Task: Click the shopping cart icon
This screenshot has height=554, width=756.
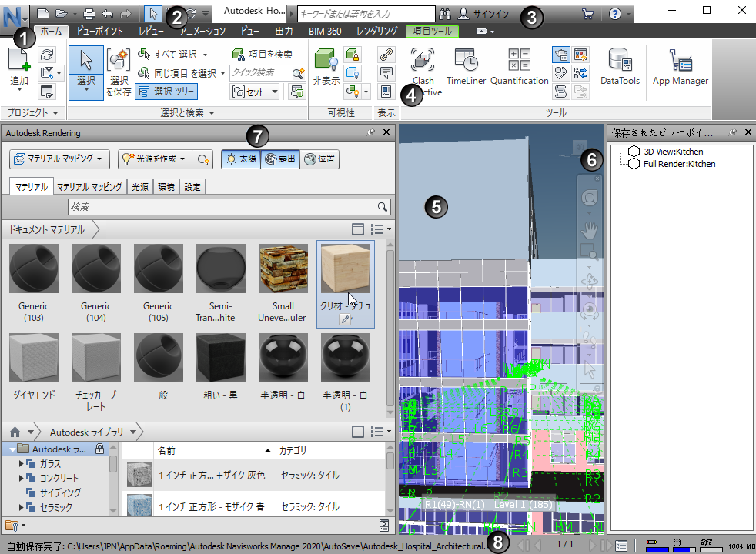Action: point(587,14)
